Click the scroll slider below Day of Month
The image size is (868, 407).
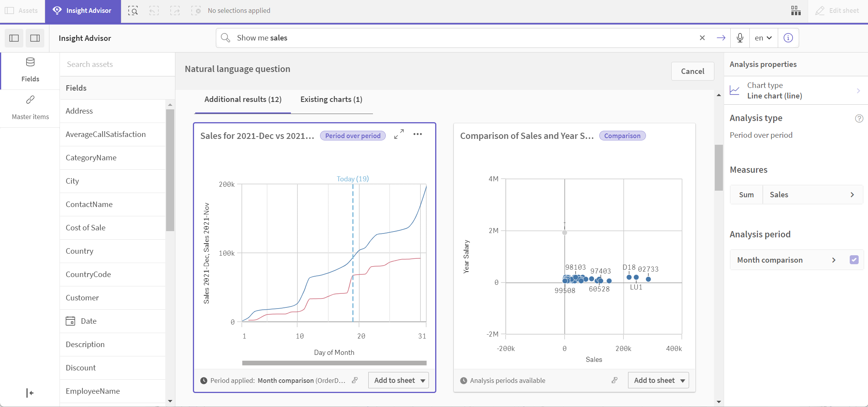(334, 363)
